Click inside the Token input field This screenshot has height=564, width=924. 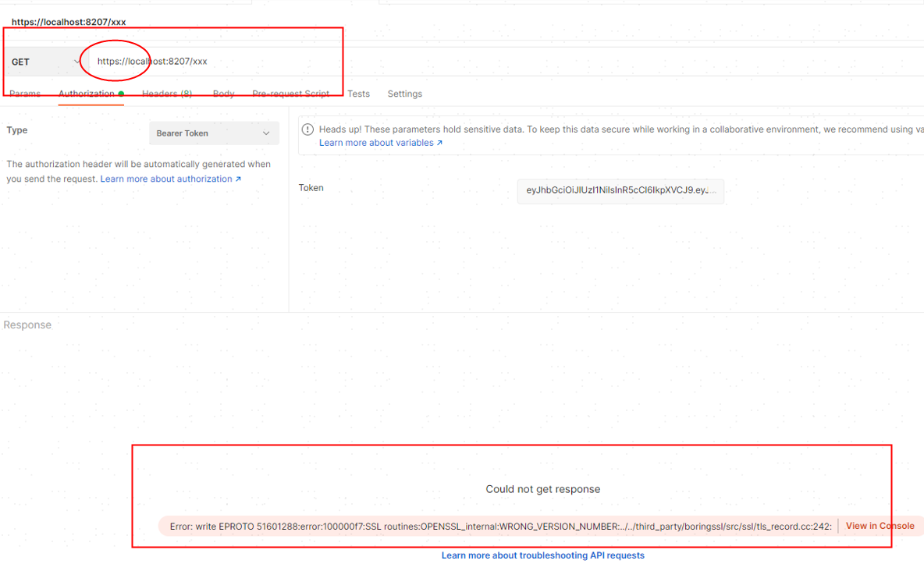coord(620,191)
